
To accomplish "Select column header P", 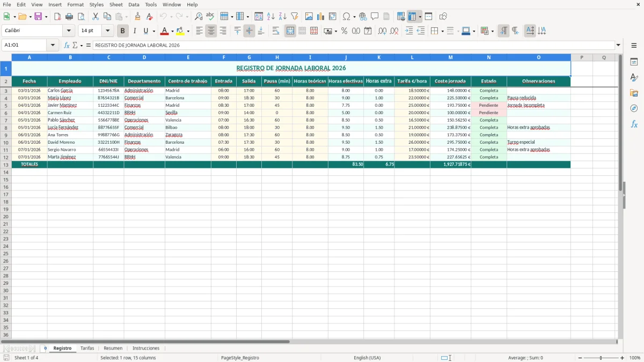I will pyautogui.click(x=582, y=57).
